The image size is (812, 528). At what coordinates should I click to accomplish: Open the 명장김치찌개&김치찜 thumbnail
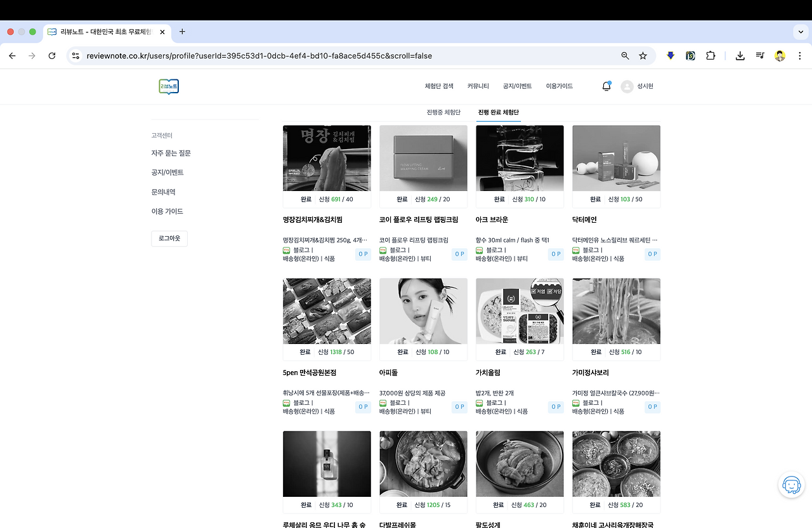tap(327, 158)
